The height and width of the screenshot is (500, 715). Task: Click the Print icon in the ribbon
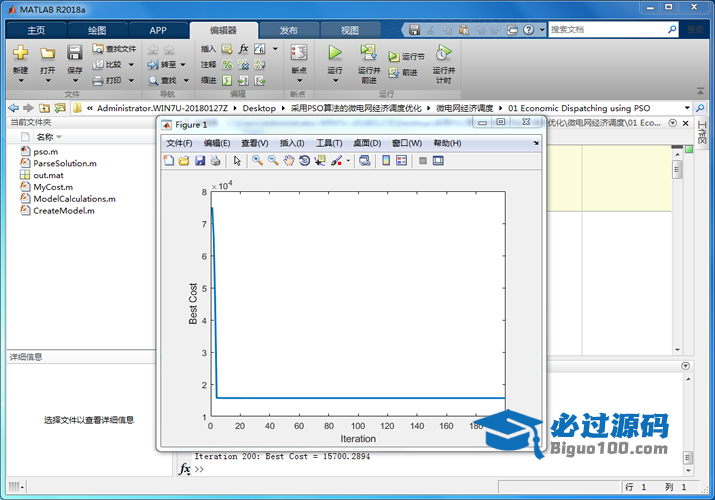click(98, 81)
